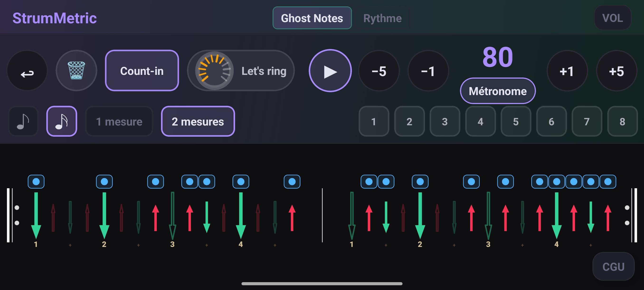Toggle the Count-in option
Screen dimensions: 644x290
tap(142, 71)
